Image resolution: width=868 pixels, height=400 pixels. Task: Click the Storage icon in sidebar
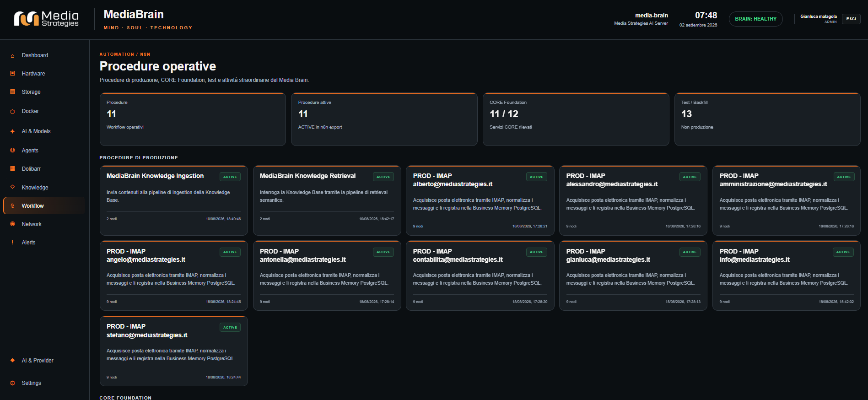click(x=12, y=92)
